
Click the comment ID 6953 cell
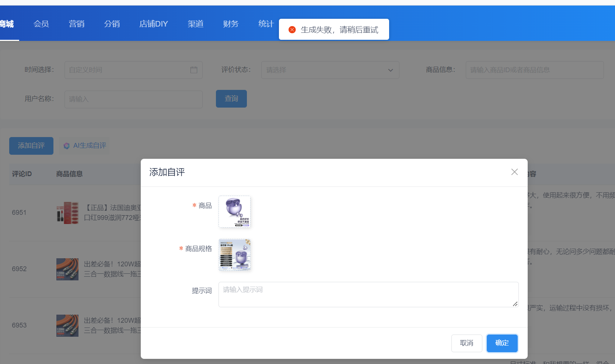click(19, 325)
